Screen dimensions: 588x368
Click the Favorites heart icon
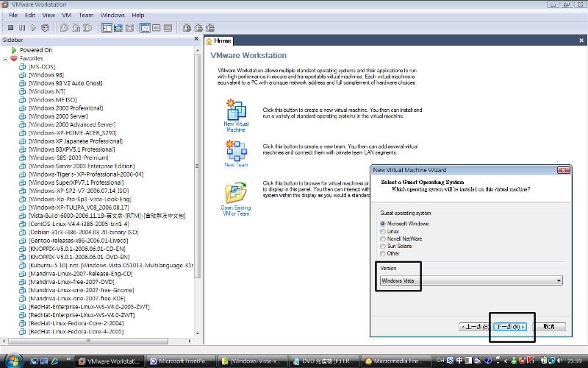[x=14, y=58]
